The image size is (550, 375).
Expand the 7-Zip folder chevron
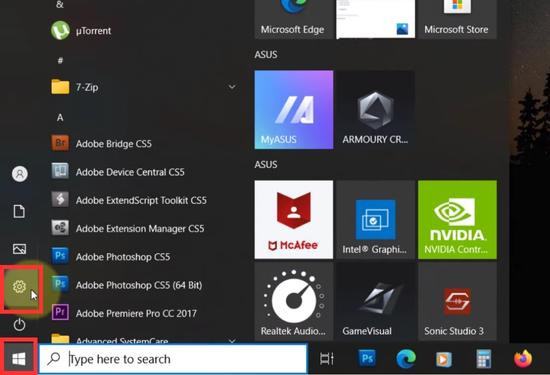tap(232, 87)
